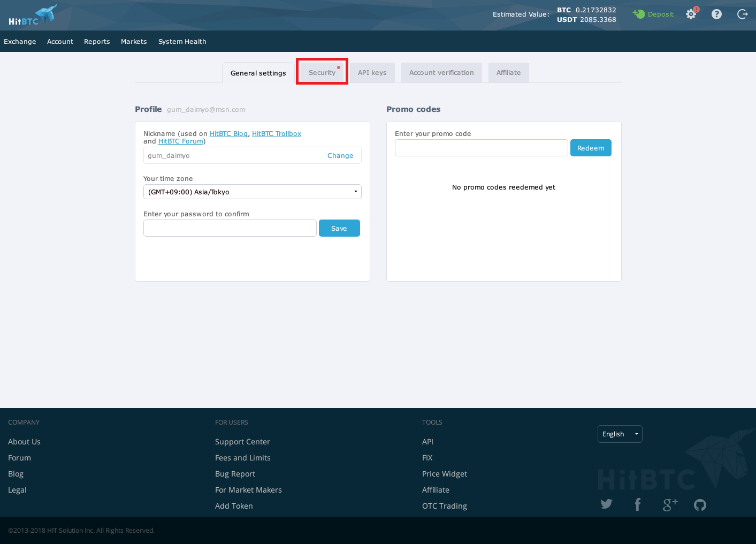Open HitBTC Twitter page icon
Viewport: 756px width, 544px height.
pyautogui.click(x=606, y=504)
